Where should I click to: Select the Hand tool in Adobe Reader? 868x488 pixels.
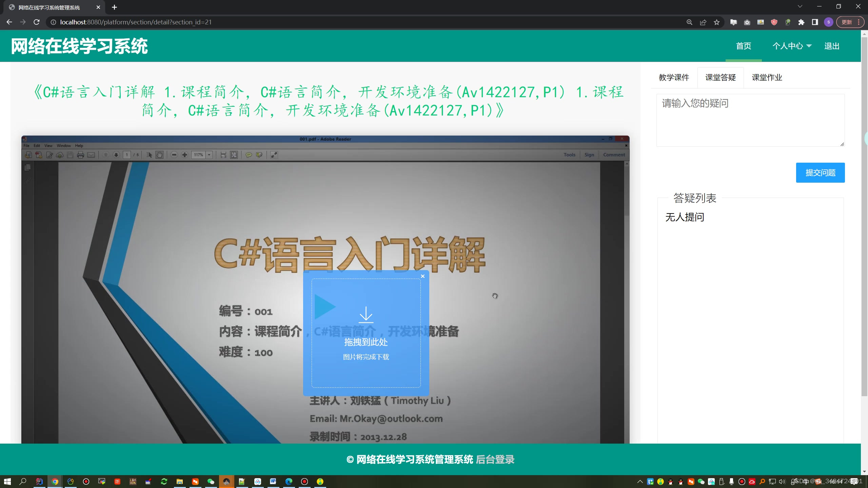pyautogui.click(x=159, y=155)
